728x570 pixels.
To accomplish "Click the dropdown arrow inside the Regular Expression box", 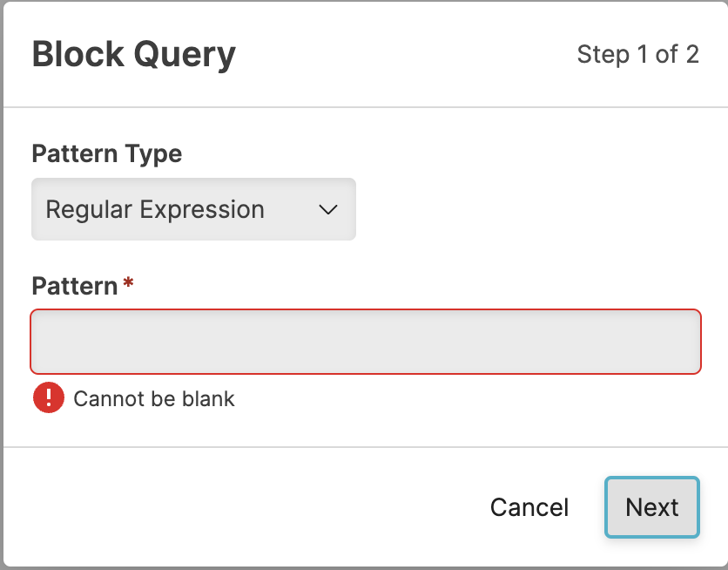I will pos(328,209).
